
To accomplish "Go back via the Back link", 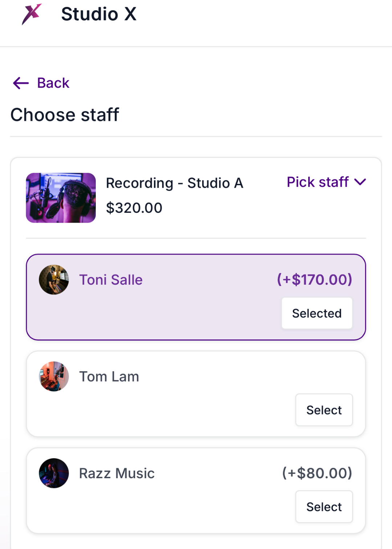I will click(53, 83).
